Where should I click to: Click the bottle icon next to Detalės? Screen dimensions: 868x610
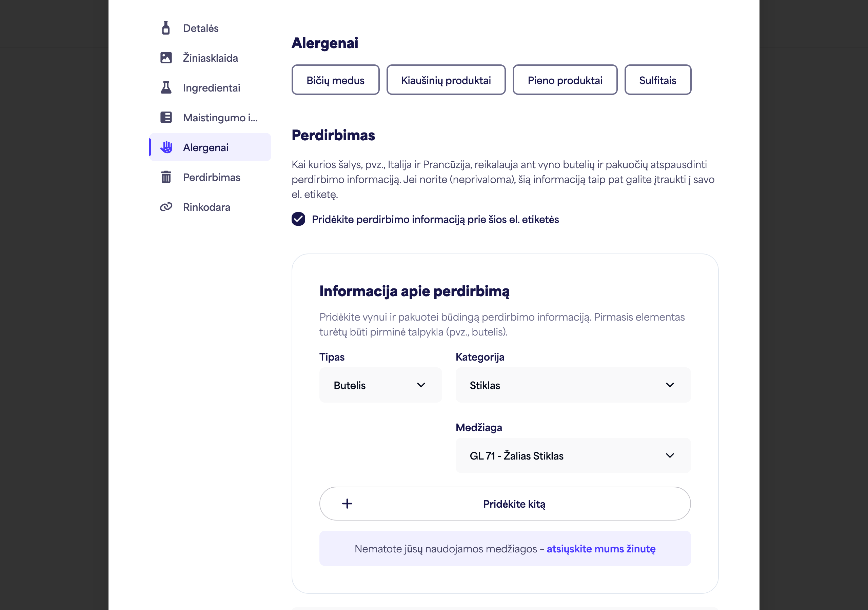[165, 28]
